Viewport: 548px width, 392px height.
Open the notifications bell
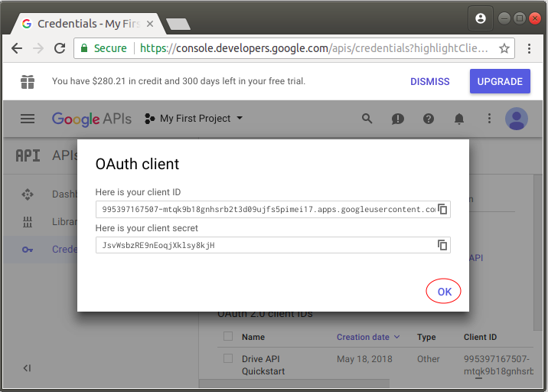(459, 119)
